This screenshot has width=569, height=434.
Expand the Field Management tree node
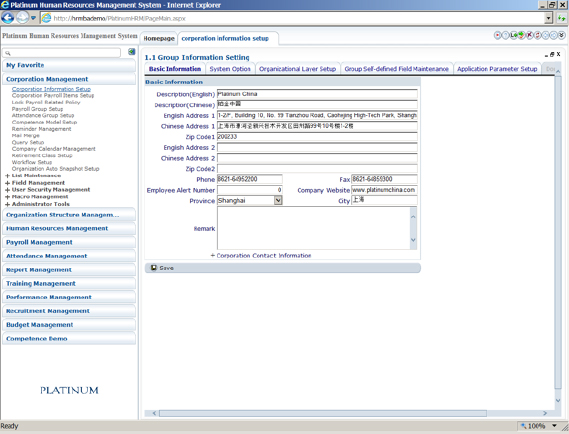click(7, 183)
